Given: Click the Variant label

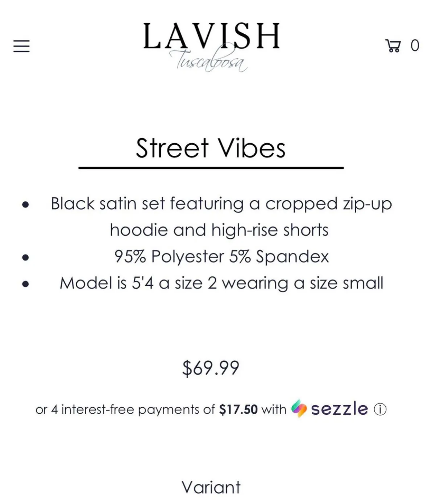Looking at the screenshot, I should (211, 487).
